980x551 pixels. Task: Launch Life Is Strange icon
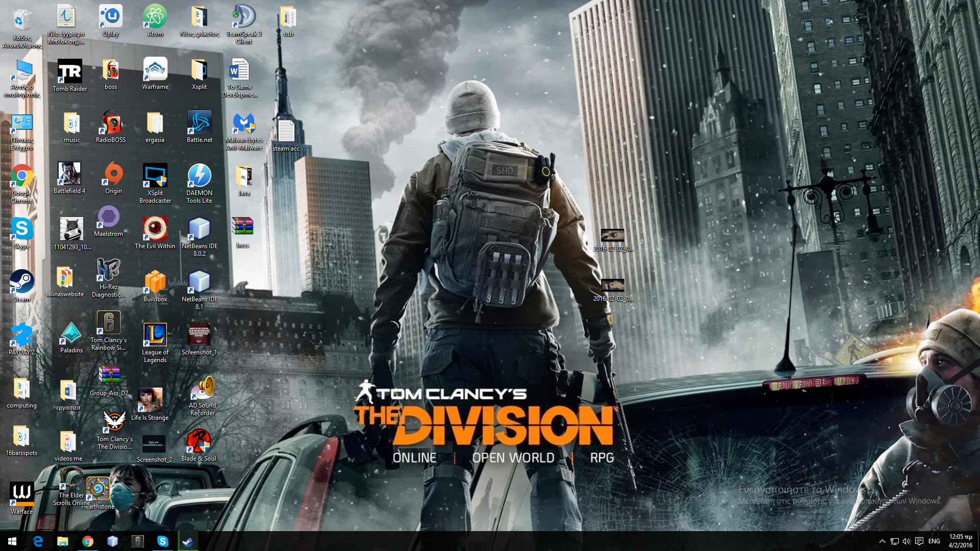150,405
